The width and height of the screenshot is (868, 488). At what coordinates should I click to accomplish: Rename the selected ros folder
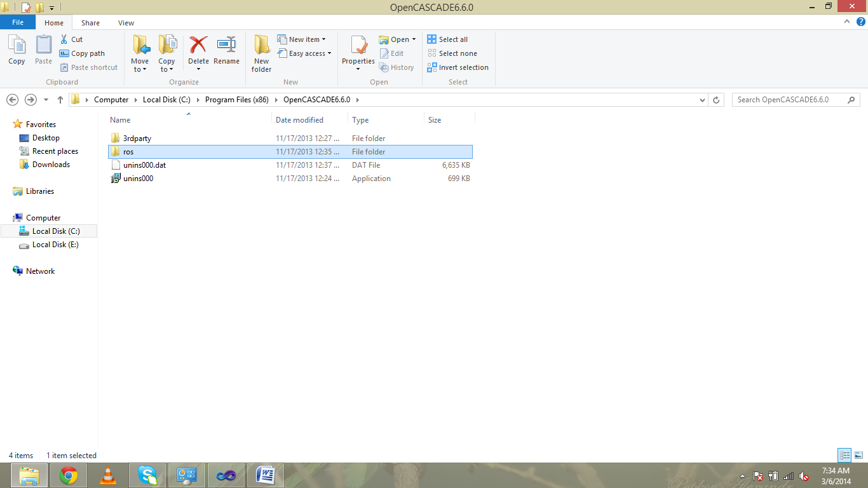(226, 51)
